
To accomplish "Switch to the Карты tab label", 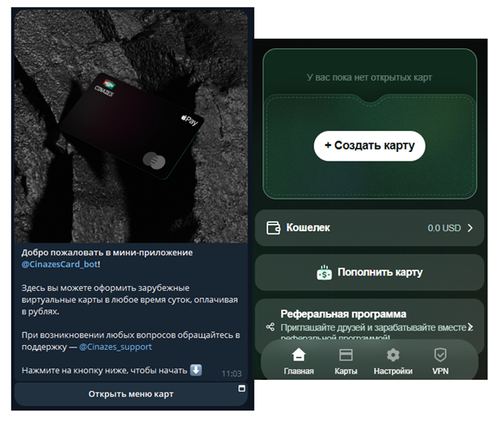I will [x=346, y=371].
